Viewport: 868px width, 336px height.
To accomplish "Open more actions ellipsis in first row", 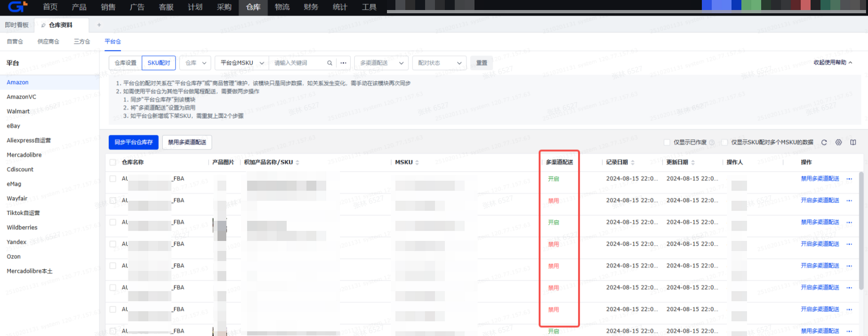I will 849,179.
